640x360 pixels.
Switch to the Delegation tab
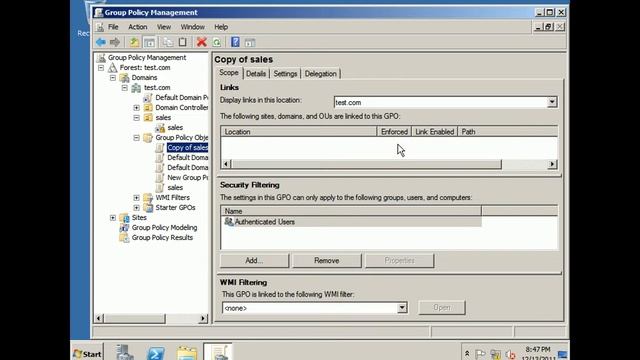click(320, 74)
